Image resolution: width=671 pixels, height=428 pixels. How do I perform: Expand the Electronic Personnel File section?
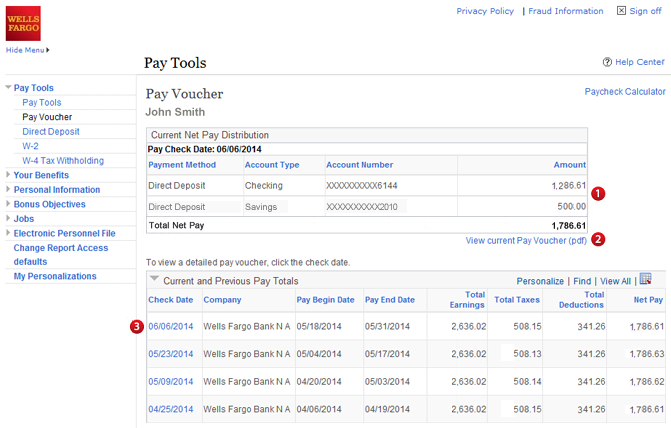click(x=8, y=233)
